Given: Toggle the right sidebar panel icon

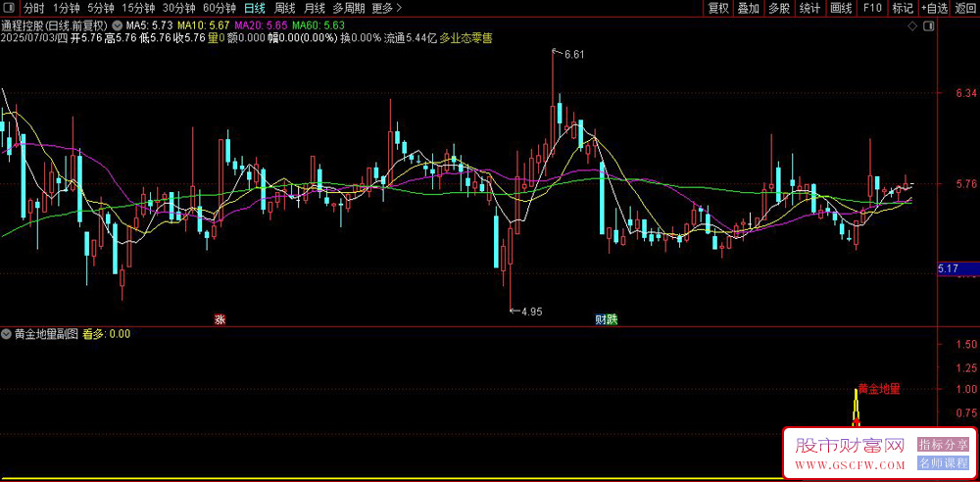Looking at the screenshot, I should click(929, 26).
